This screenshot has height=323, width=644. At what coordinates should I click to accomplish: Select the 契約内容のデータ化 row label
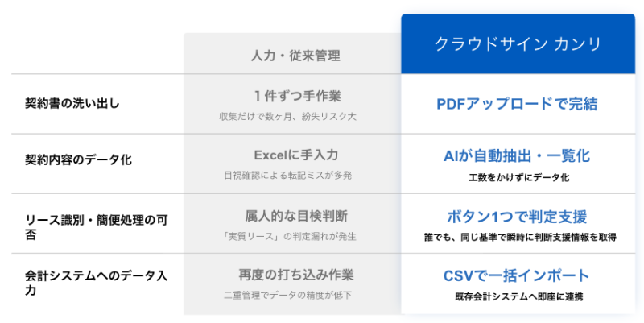click(x=78, y=159)
